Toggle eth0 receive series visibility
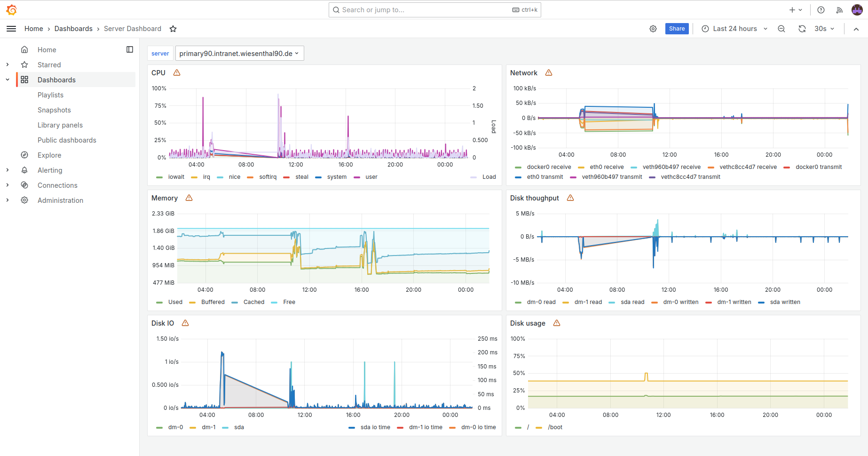 (607, 167)
